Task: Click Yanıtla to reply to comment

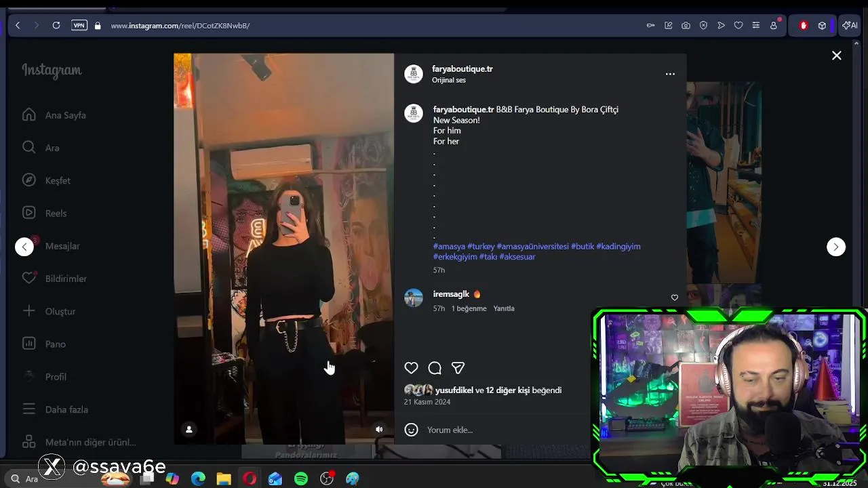Action: click(504, 308)
